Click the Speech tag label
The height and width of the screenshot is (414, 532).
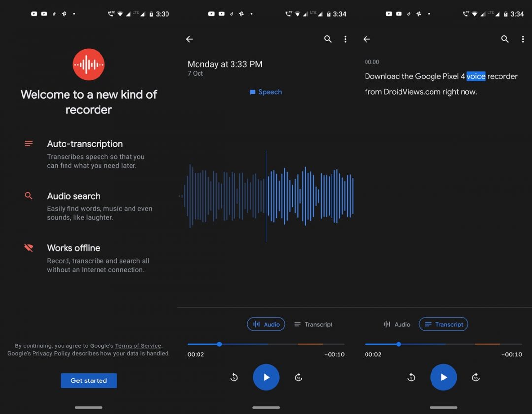tap(266, 92)
